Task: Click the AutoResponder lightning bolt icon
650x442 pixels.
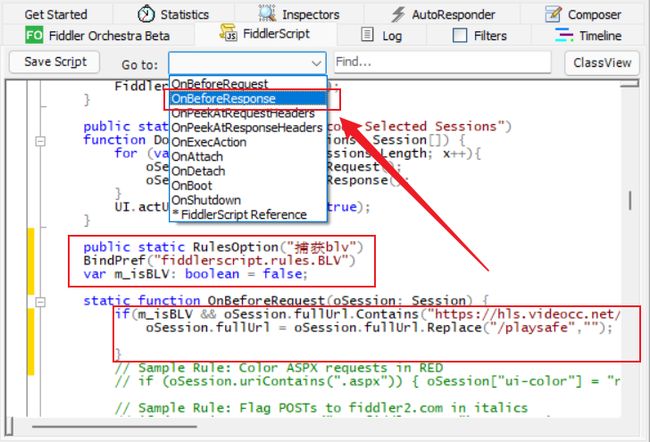Action: [398, 15]
